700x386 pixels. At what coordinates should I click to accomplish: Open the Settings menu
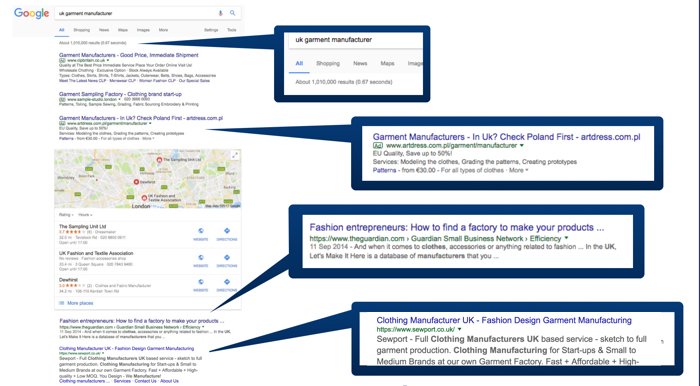211,30
